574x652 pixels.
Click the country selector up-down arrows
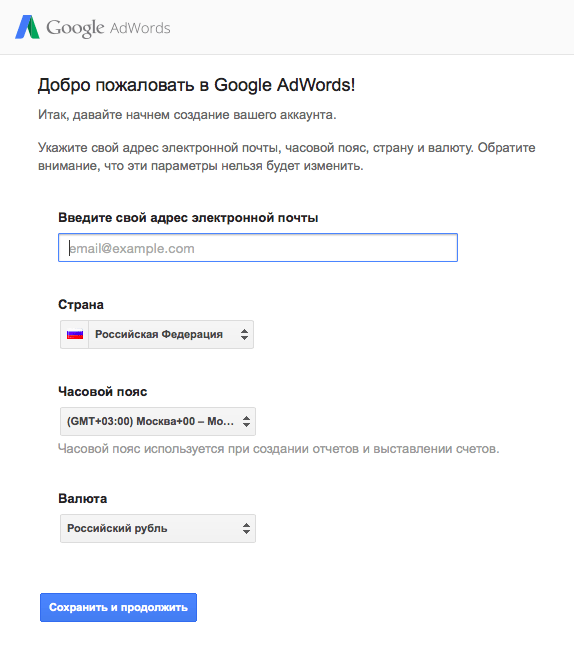point(245,334)
